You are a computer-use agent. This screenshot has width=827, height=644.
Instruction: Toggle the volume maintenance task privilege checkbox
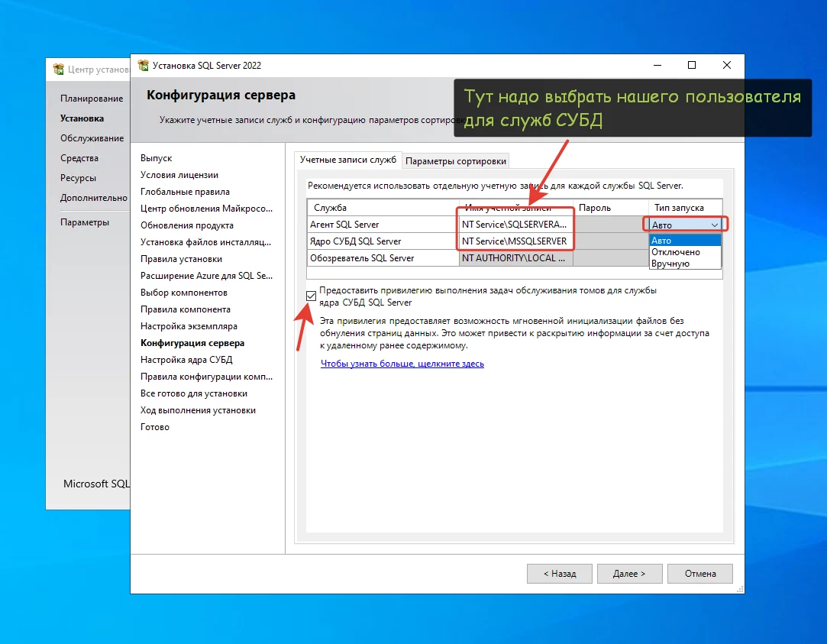point(312,296)
